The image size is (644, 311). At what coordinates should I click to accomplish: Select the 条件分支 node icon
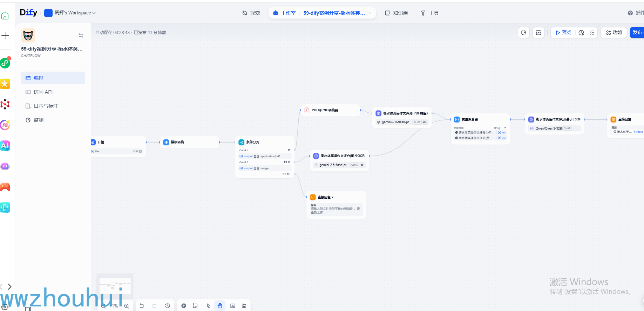(x=241, y=142)
